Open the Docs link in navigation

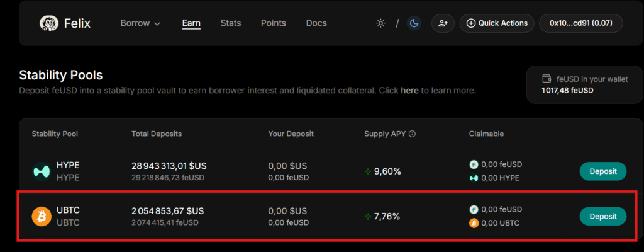(x=316, y=23)
